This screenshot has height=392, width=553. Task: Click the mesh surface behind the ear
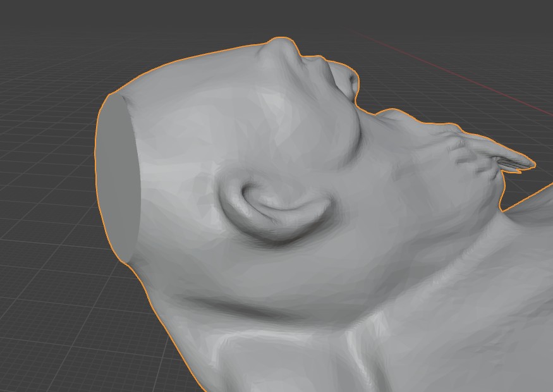[183, 202]
